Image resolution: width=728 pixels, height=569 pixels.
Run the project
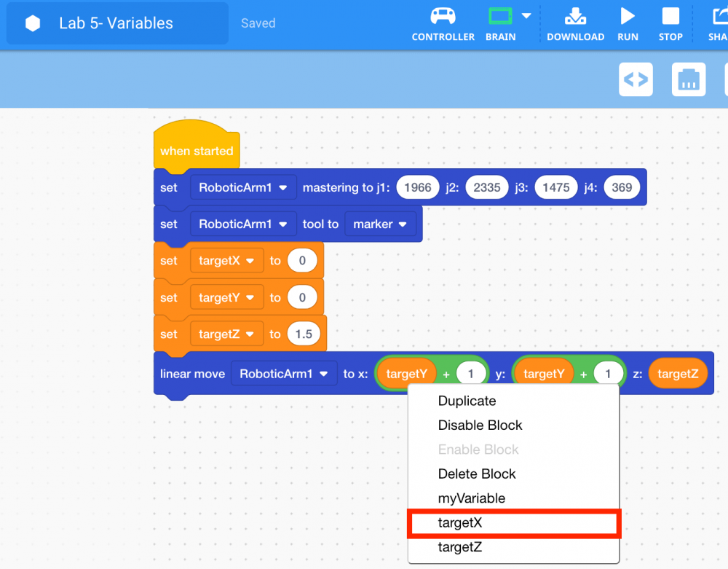point(628,23)
